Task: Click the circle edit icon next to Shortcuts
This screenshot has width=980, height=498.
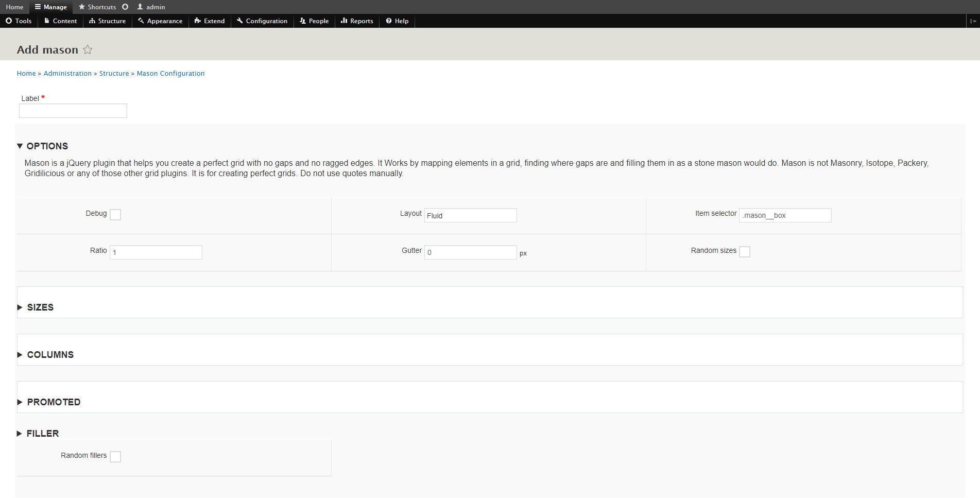Action: coord(125,7)
